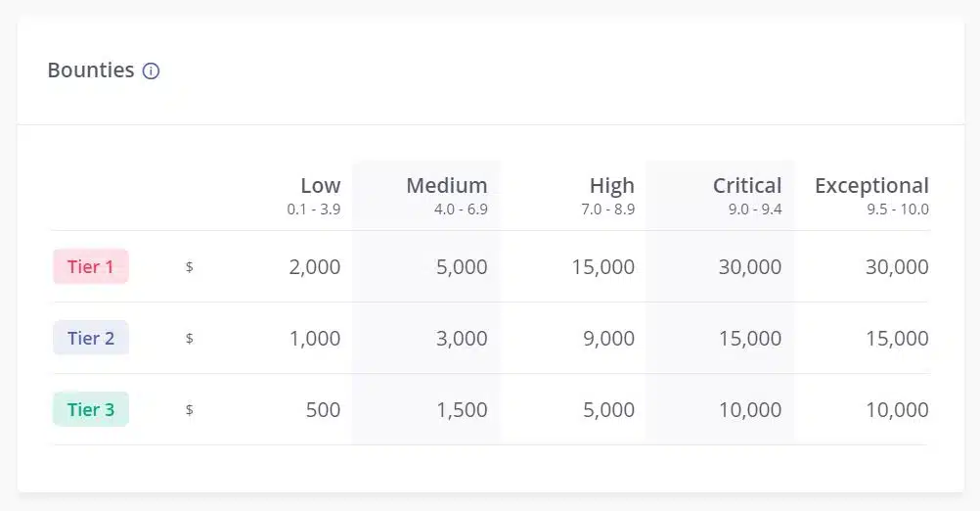980x511 pixels.
Task: Click the dollar sign in Tier 2 row
Action: pos(190,339)
